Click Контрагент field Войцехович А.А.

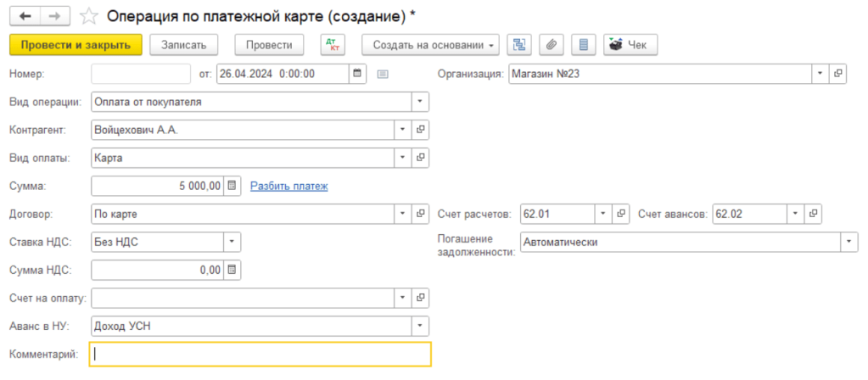243,130
